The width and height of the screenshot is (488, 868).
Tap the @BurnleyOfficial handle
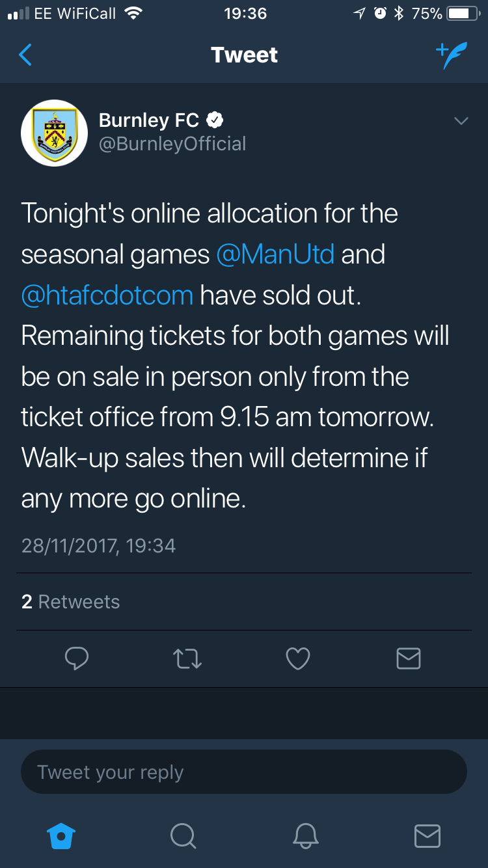(x=172, y=144)
